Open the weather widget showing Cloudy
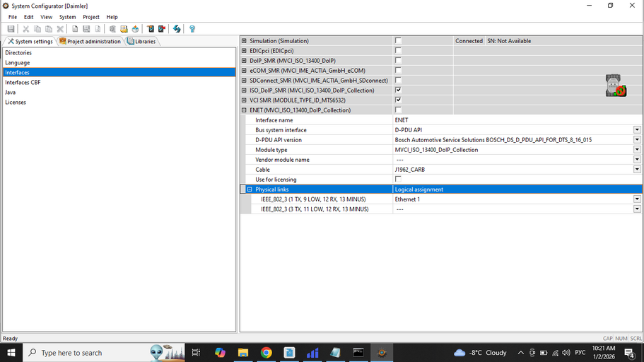 [481, 353]
